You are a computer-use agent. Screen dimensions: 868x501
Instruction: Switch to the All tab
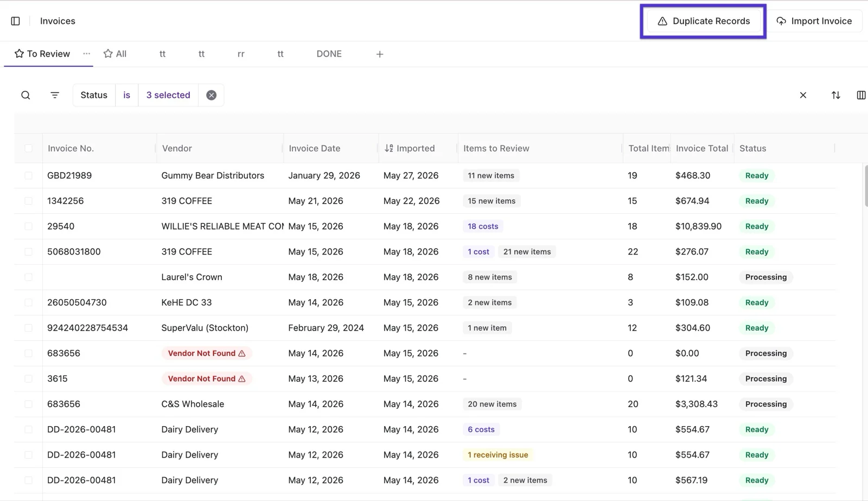tap(115, 54)
